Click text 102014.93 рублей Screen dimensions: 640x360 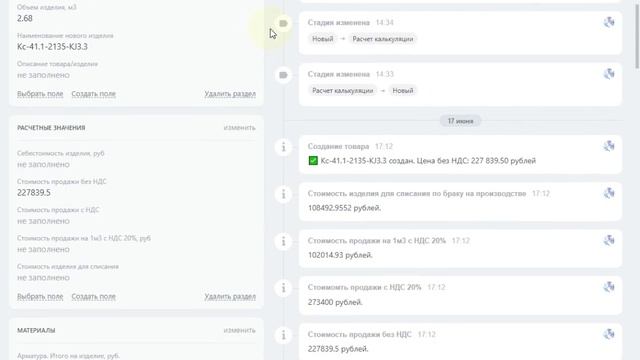coord(340,255)
